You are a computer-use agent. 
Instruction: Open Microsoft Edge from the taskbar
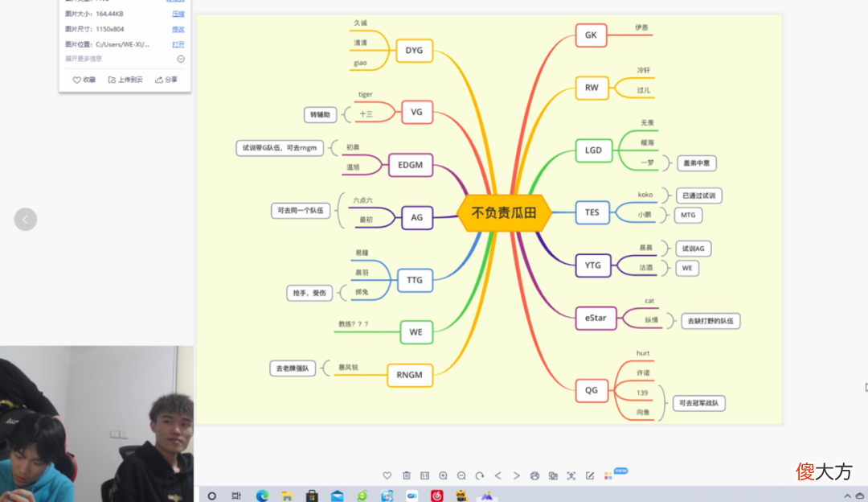point(262,496)
